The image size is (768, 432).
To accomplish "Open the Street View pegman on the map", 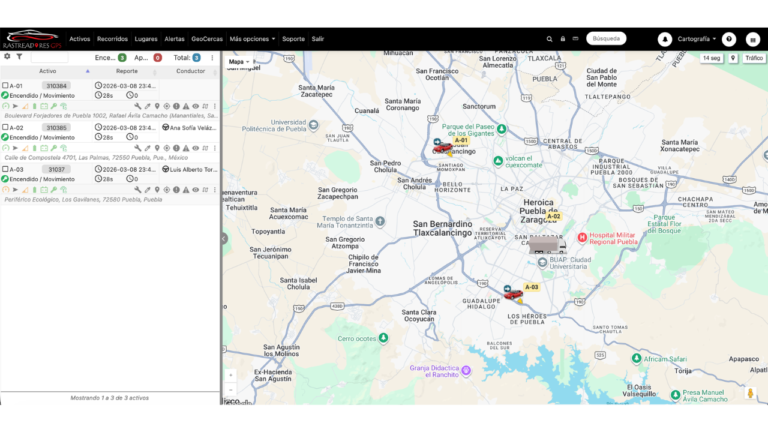I will point(750,393).
